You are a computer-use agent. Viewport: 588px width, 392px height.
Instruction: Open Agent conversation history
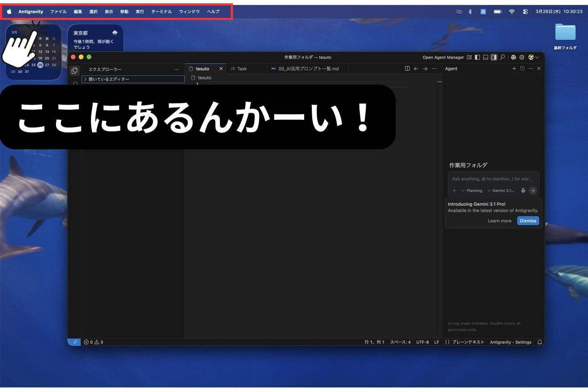pos(523,69)
